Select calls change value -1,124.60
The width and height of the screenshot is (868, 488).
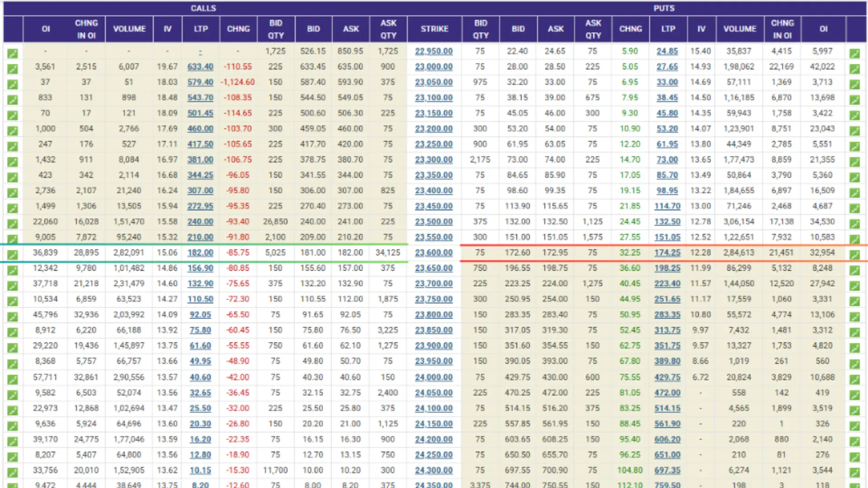[x=238, y=82]
